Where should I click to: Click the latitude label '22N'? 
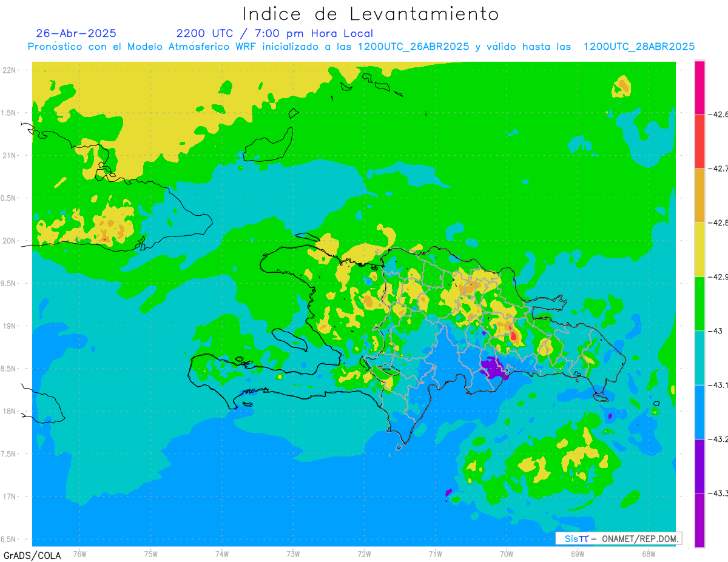click(10, 70)
